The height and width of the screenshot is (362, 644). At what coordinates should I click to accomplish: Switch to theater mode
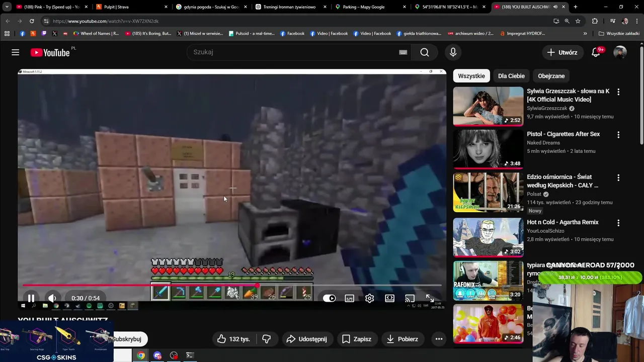click(389, 298)
